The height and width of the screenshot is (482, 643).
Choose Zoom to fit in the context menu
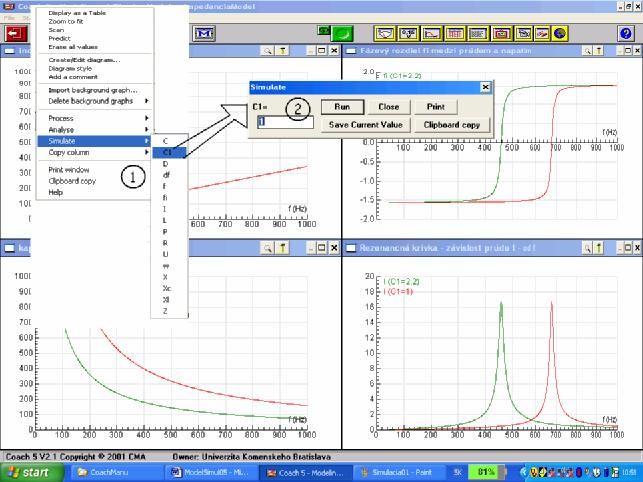[x=66, y=21]
